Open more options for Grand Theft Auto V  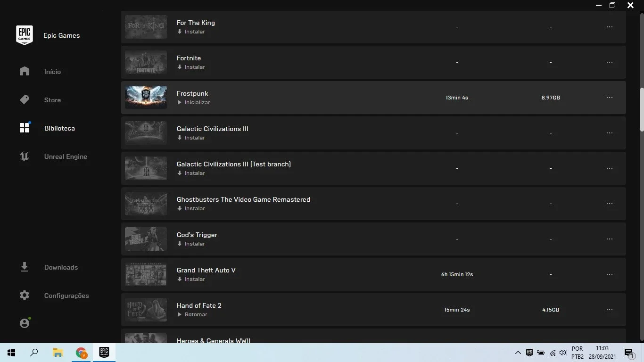click(x=610, y=274)
